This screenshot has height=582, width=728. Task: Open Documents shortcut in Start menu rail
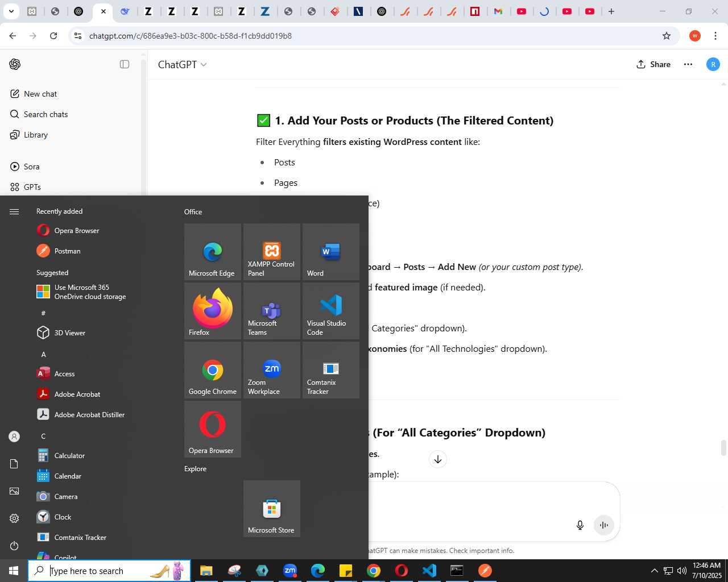pos(14,464)
